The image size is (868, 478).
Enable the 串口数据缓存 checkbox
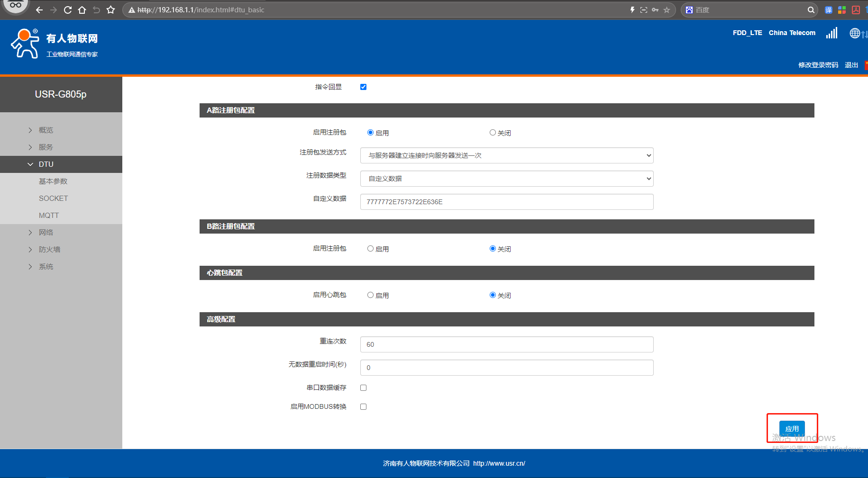363,388
